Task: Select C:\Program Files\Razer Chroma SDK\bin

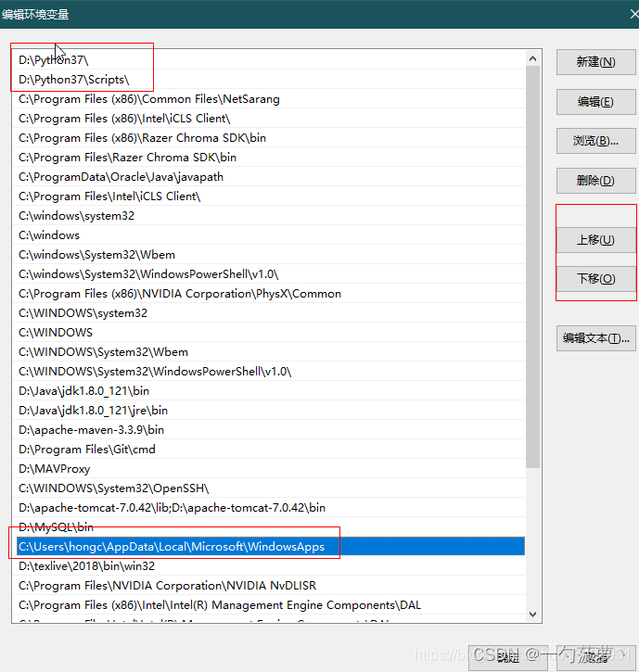Action: pos(268,158)
